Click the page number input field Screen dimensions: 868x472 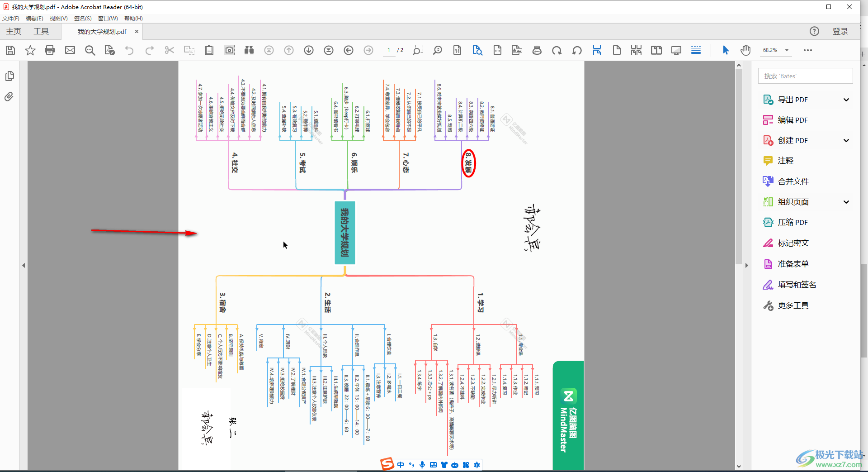pos(388,50)
